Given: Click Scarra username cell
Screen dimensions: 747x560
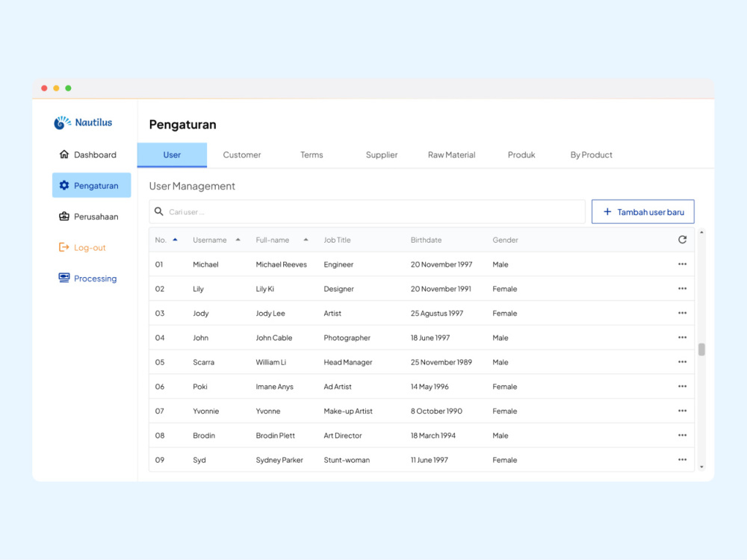Looking at the screenshot, I should coord(203,362).
